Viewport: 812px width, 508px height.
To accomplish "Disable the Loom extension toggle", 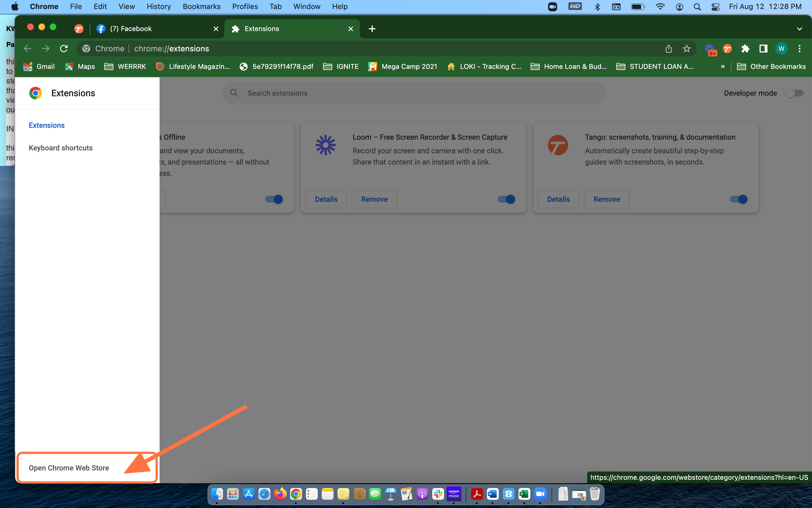I will pos(506,199).
